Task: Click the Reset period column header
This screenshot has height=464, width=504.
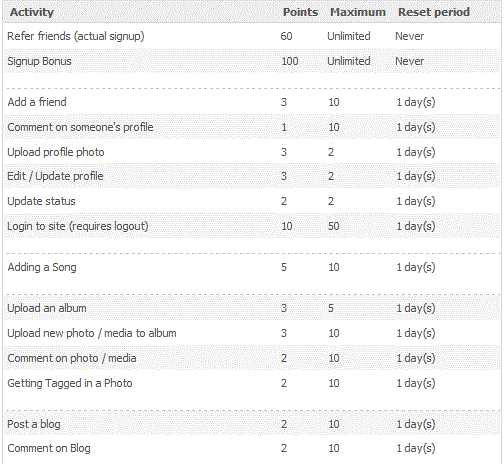Action: point(434,12)
